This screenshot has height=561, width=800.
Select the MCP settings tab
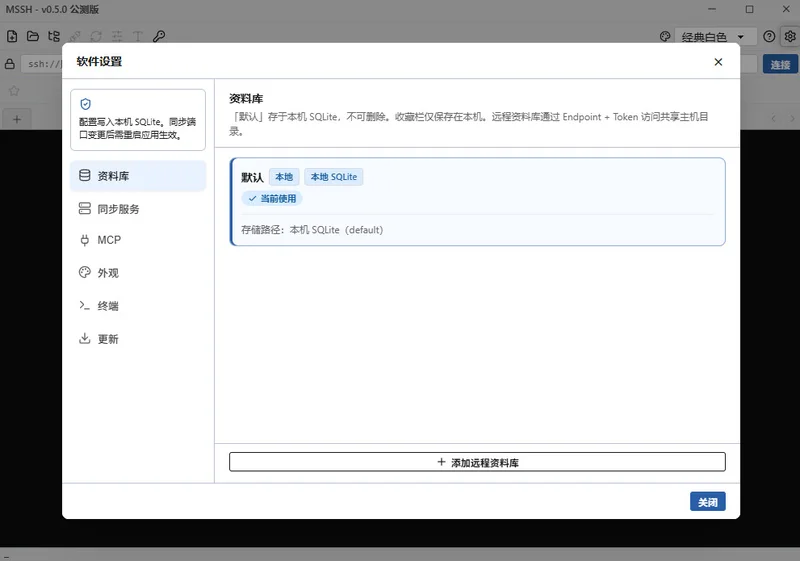138,240
